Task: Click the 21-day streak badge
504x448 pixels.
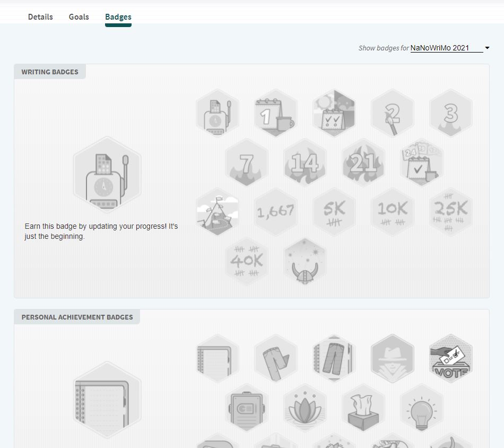Action: (363, 163)
